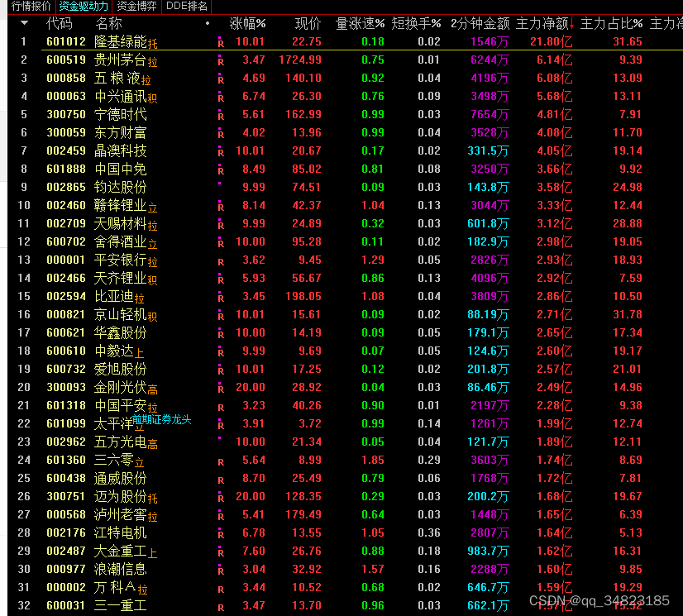Image resolution: width=683 pixels, height=616 pixels.
Task: Click the R marker for 京山轻机
Action: point(221,315)
